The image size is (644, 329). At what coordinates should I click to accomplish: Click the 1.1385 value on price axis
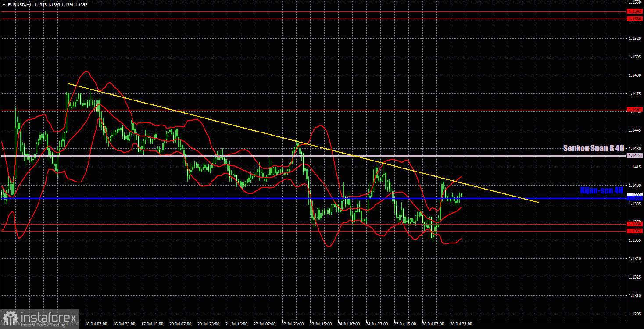coord(634,204)
